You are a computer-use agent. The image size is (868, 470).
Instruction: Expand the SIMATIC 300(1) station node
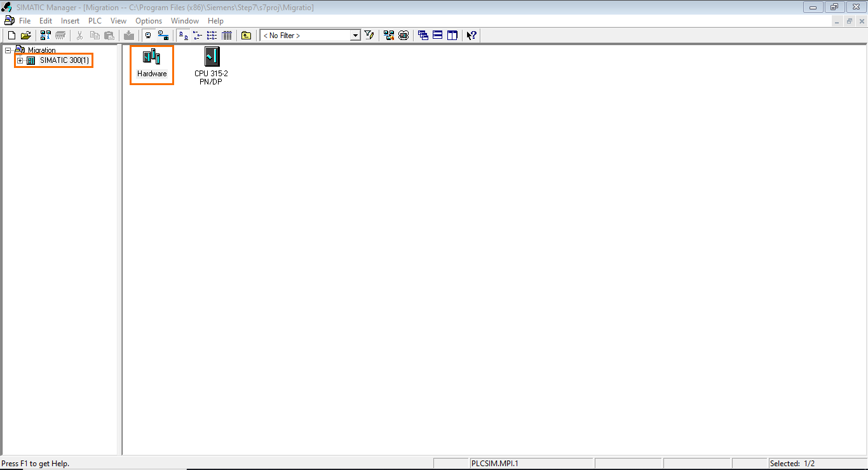pyautogui.click(x=21, y=60)
